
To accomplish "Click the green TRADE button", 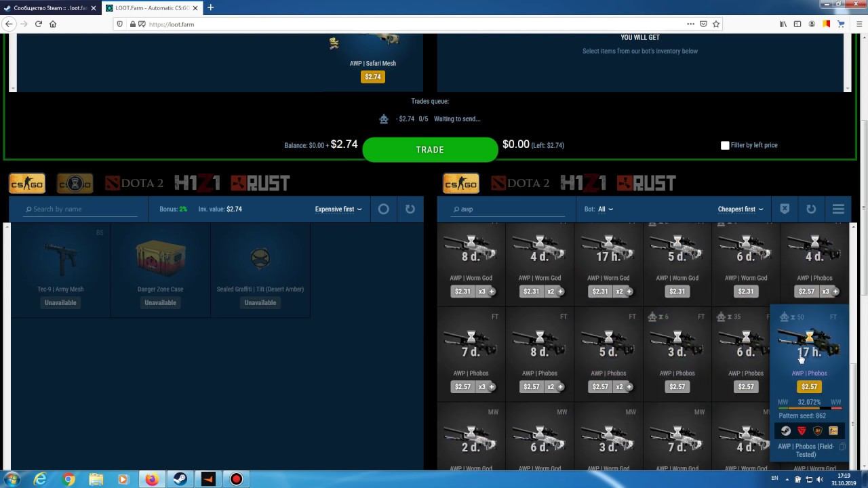I will click(x=430, y=150).
